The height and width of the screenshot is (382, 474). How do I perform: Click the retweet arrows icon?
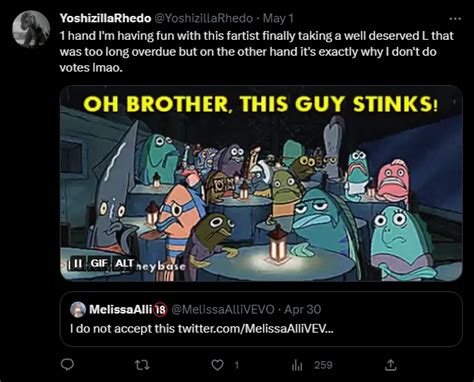[142, 365]
